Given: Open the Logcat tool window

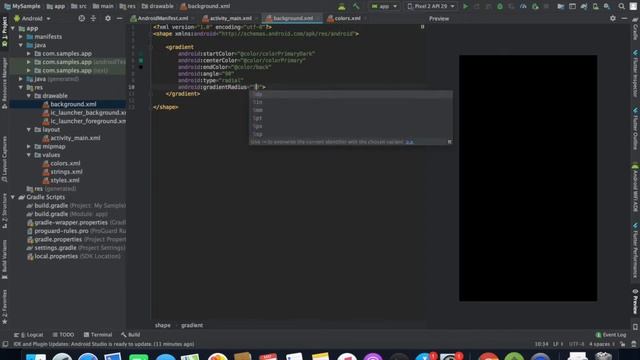Looking at the screenshot, I should pyautogui.click(x=29, y=335).
